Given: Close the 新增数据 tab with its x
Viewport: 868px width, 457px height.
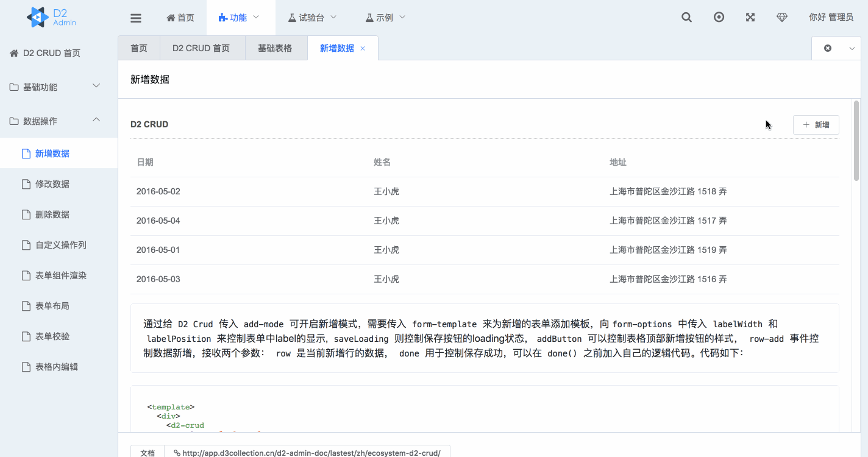Looking at the screenshot, I should 363,48.
